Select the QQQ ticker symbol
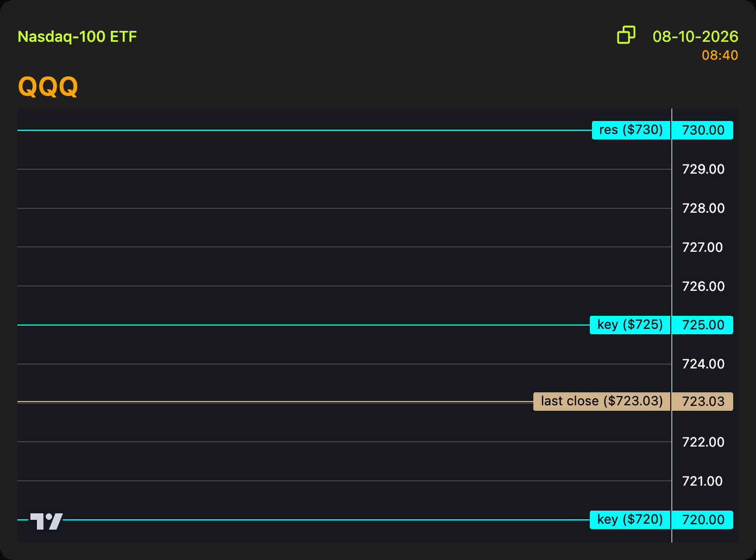Viewport: 756px width, 560px height. 48,86
